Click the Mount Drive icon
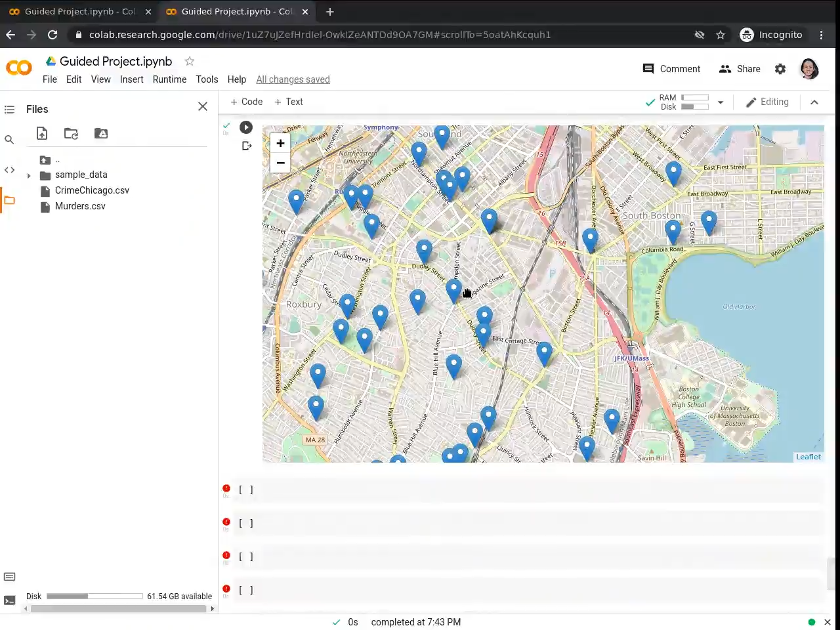840x630 pixels. click(x=101, y=134)
